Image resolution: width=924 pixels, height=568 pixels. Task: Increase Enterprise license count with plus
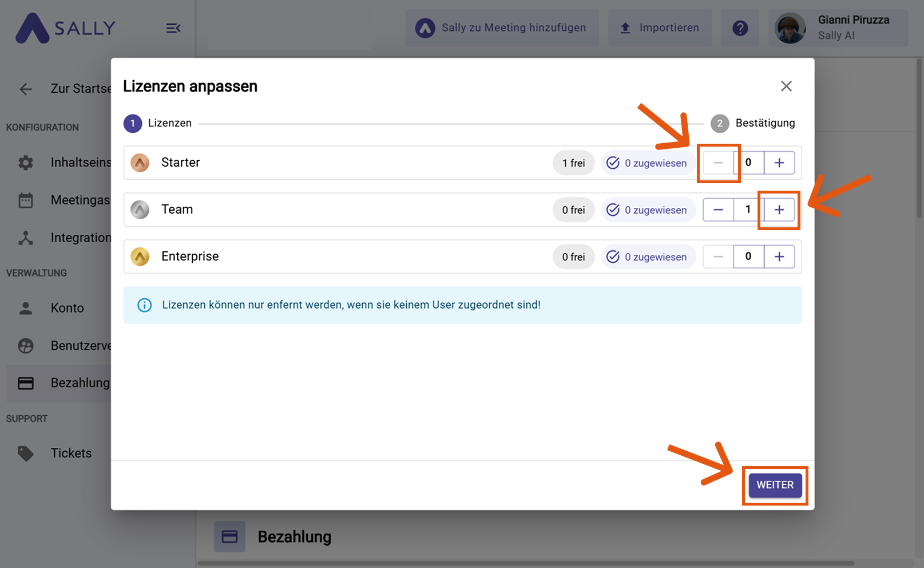tap(779, 257)
